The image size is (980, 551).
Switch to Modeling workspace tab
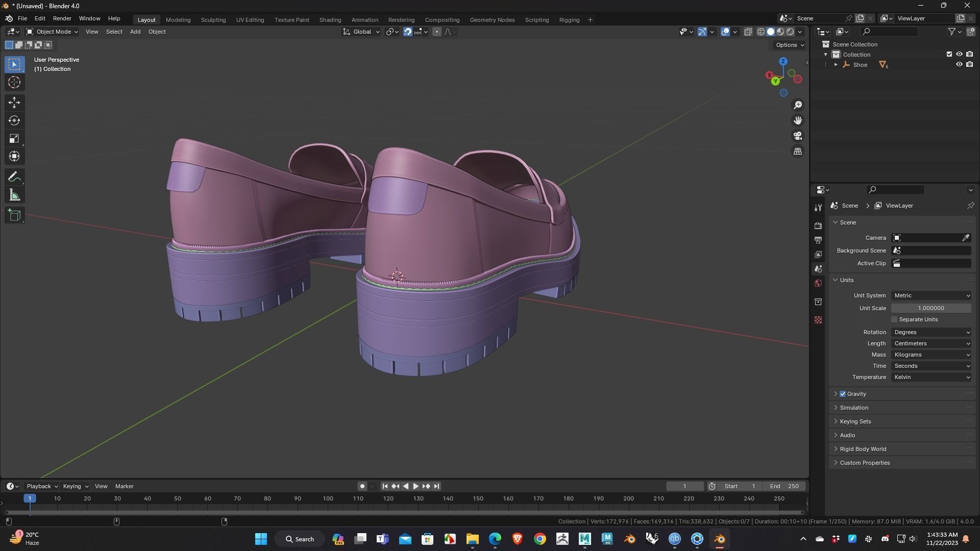coord(178,20)
